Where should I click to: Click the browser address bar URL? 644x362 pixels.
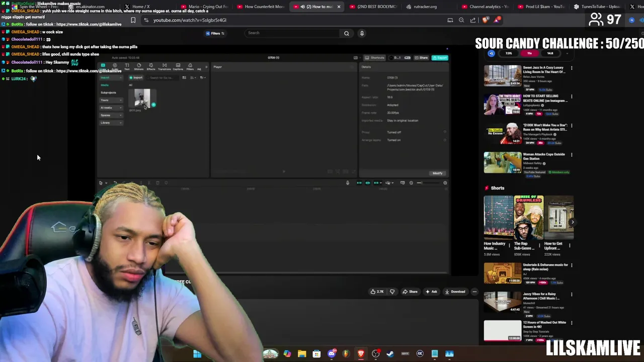[190, 20]
